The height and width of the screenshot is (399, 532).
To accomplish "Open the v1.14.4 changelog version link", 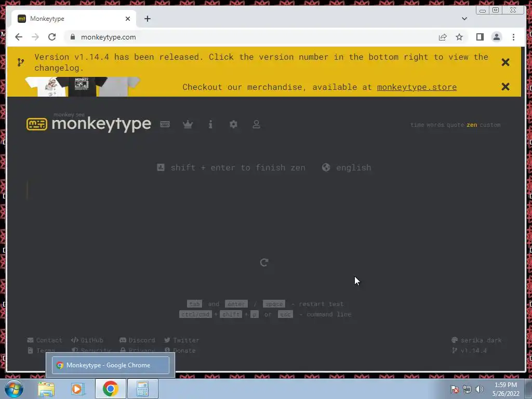I will (470, 351).
